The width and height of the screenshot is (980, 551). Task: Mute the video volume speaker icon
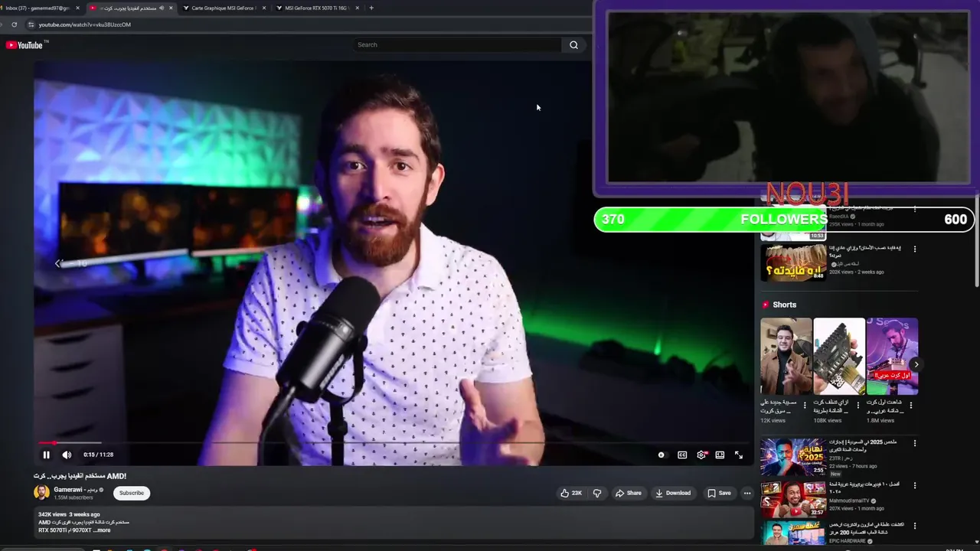(x=67, y=455)
